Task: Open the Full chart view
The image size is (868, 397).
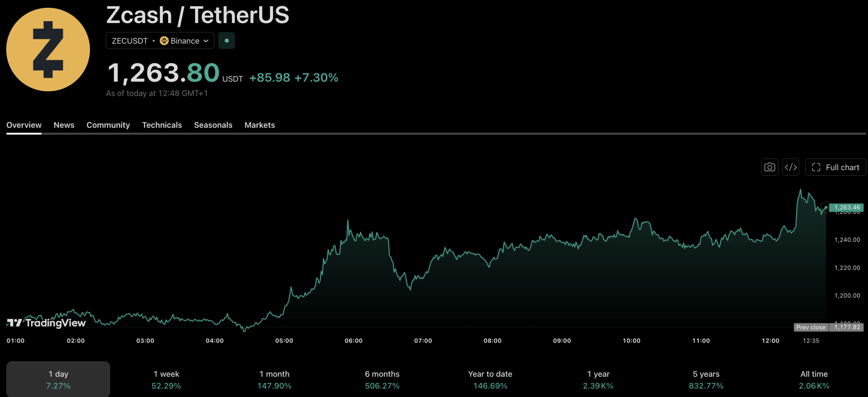Action: coord(835,167)
